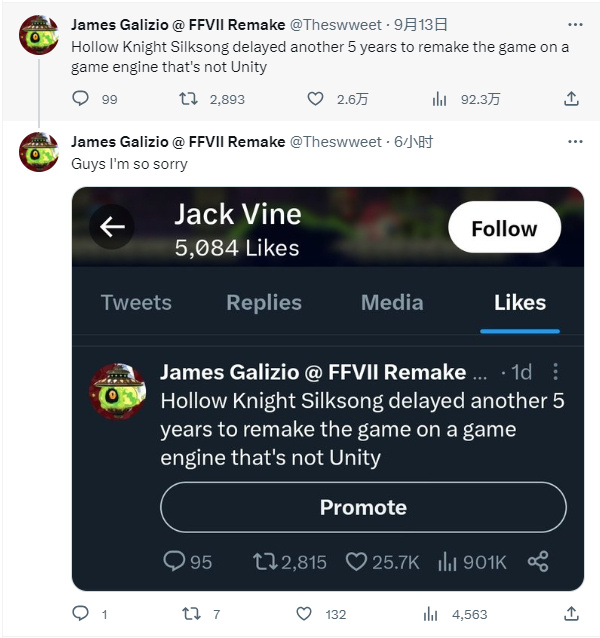Click the 9月13日 tweet timestamp
The height and width of the screenshot is (638, 600).
(x=421, y=24)
